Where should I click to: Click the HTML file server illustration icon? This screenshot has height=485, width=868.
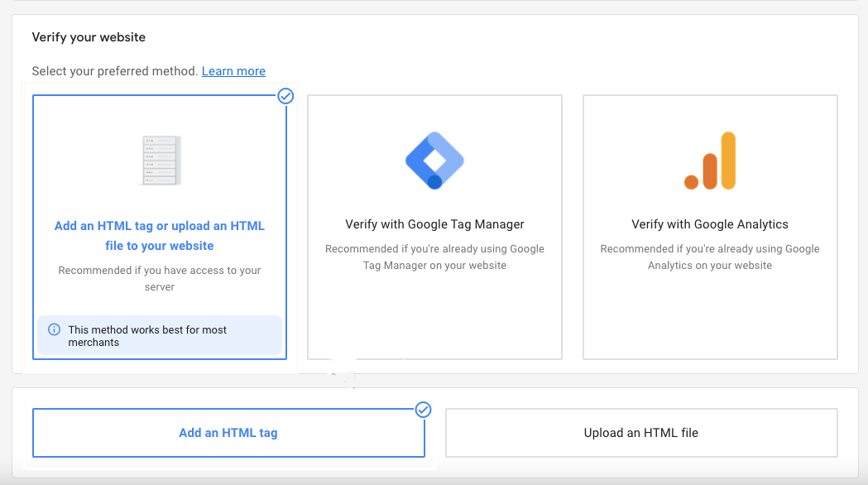(x=160, y=159)
